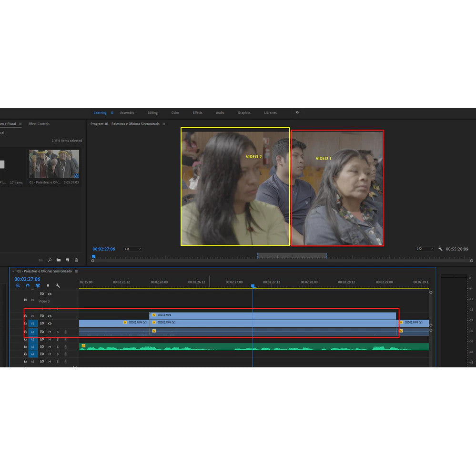Mute audio track A1
476x476 pixels.
click(50, 332)
